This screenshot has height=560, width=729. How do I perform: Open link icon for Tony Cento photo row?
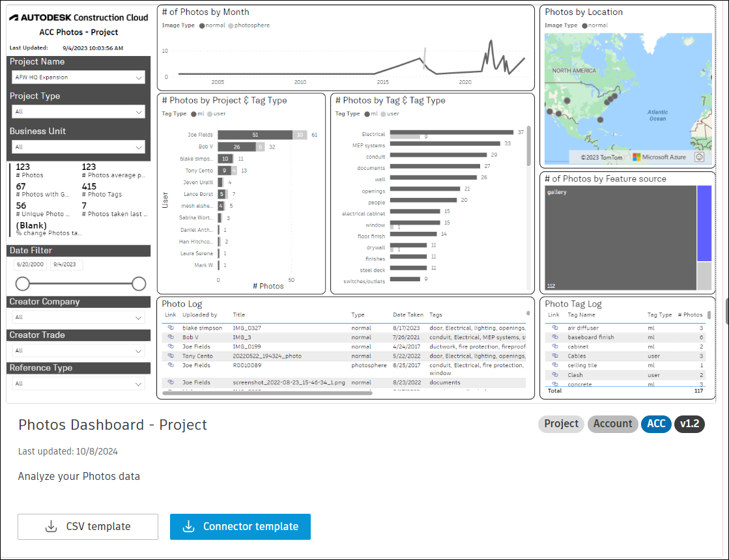[x=171, y=356]
